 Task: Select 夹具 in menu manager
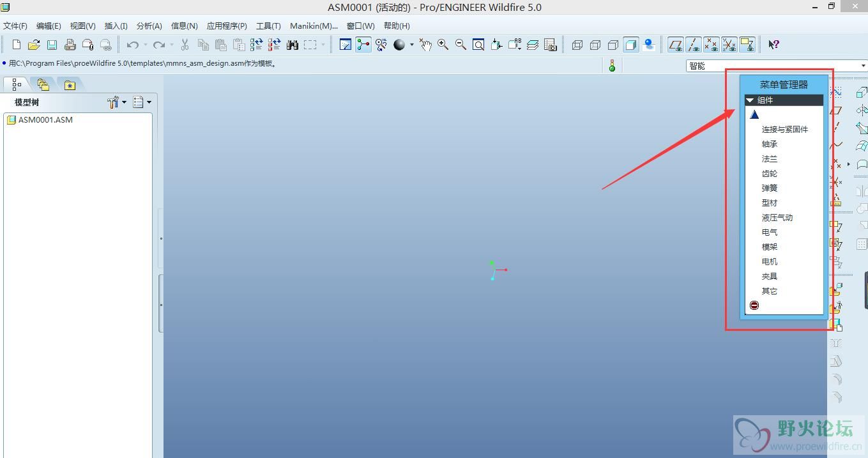coord(770,277)
